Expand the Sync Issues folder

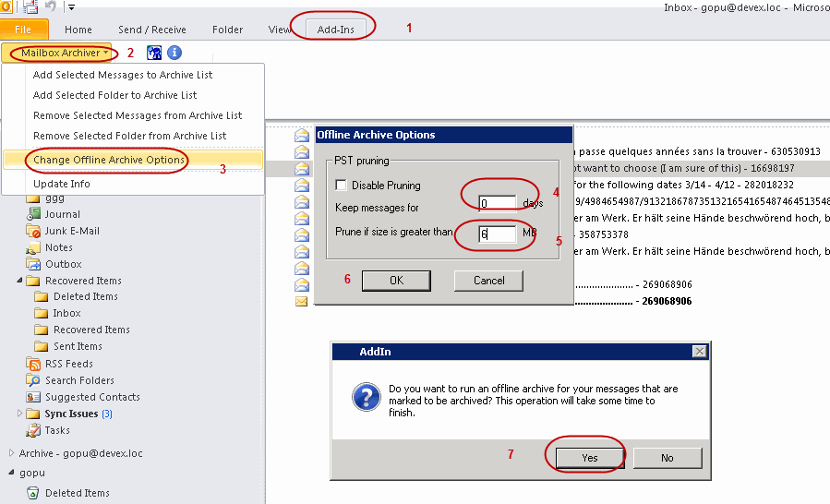coord(19,413)
